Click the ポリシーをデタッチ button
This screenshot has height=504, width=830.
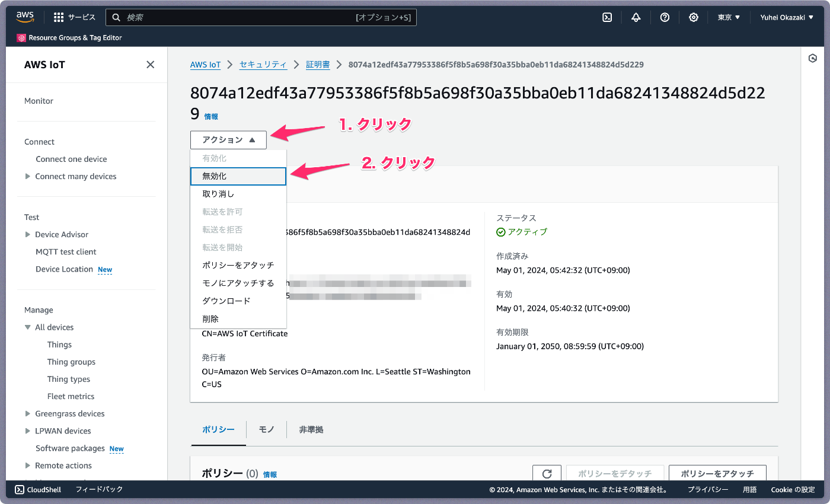(615, 474)
